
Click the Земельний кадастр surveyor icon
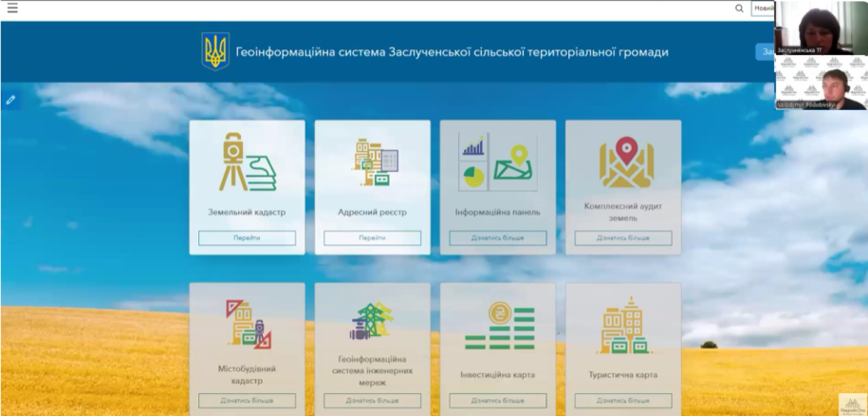tap(247, 163)
